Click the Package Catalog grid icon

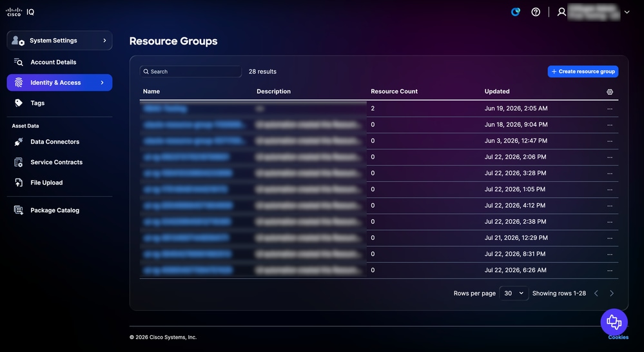(x=19, y=210)
